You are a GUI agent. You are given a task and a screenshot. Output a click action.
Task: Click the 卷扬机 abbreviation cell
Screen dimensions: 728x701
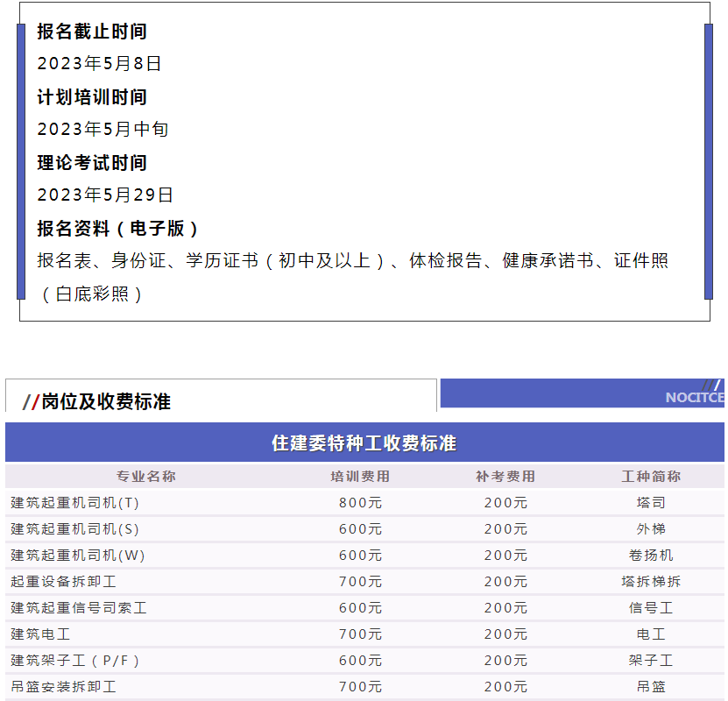[651, 556]
